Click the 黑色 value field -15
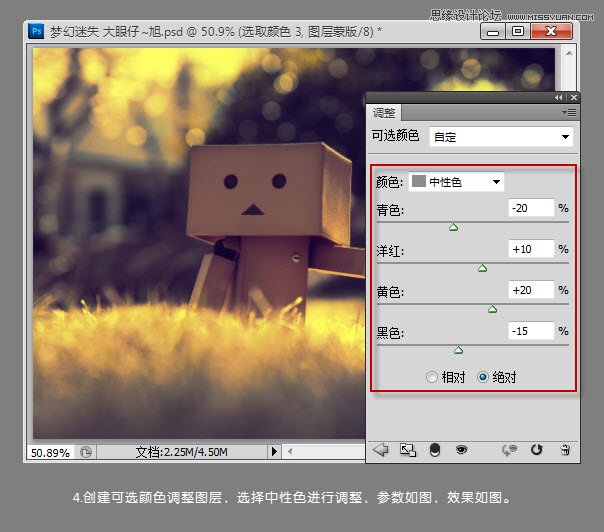The width and height of the screenshot is (604, 532). click(531, 331)
